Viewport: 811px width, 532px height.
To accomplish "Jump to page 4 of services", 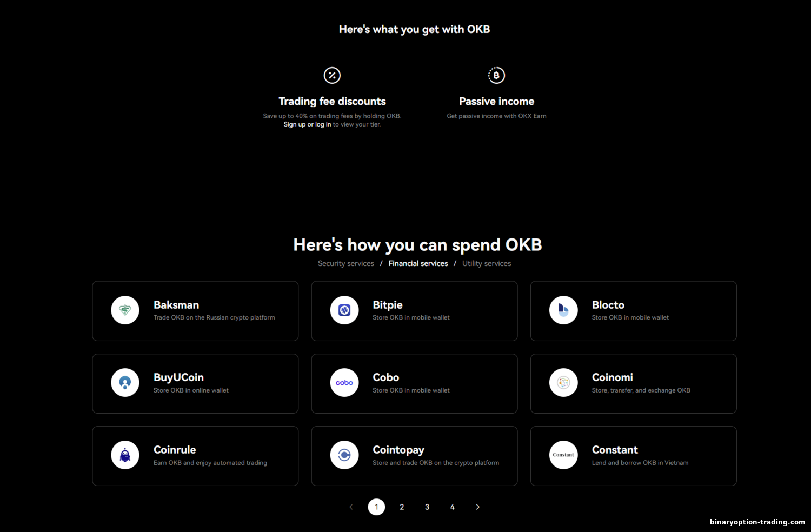I will pos(453,507).
